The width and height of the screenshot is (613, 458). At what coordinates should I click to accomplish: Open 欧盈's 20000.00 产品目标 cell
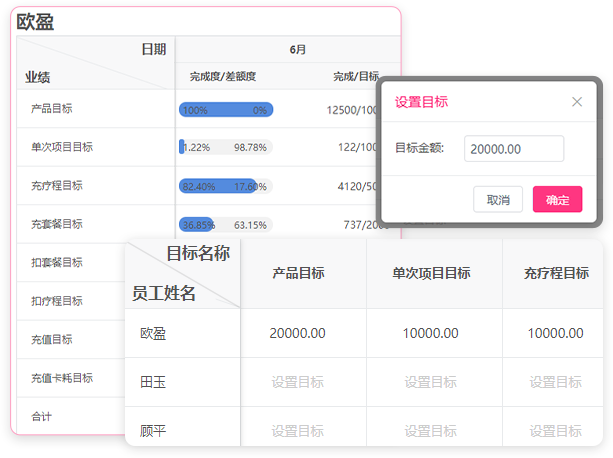(x=297, y=333)
